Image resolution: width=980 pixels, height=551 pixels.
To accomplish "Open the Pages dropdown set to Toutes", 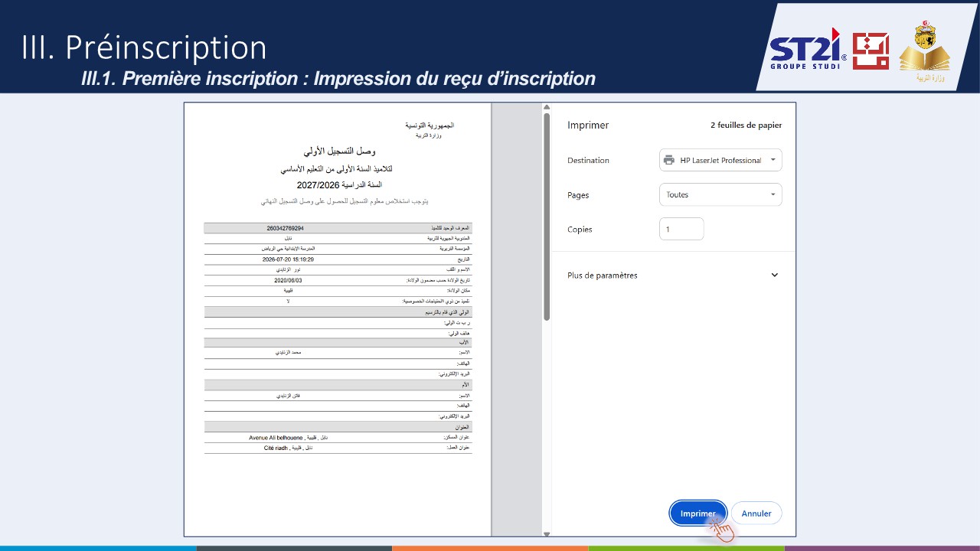I will click(720, 194).
